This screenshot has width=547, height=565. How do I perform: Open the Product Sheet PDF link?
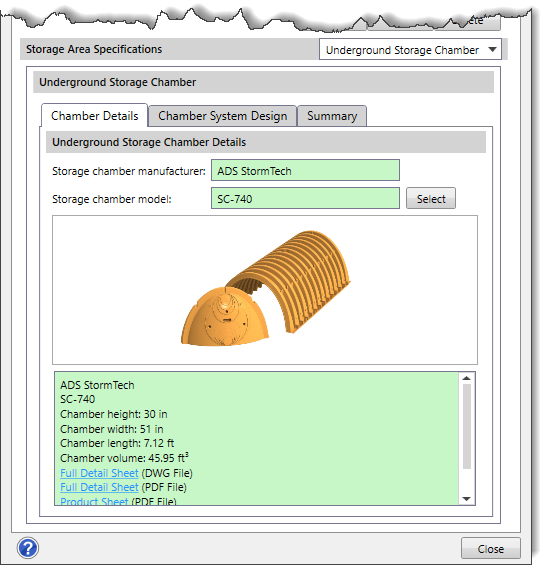pyautogui.click(x=94, y=501)
